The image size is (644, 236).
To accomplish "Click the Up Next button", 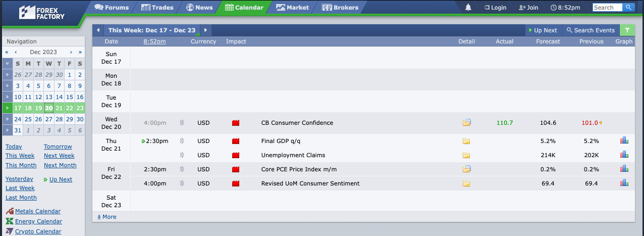I will (543, 30).
